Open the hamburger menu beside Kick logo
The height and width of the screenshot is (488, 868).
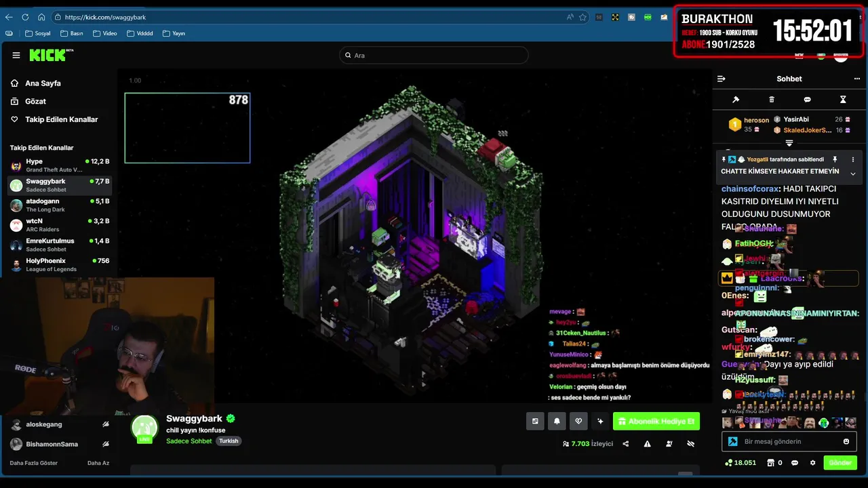pos(16,56)
